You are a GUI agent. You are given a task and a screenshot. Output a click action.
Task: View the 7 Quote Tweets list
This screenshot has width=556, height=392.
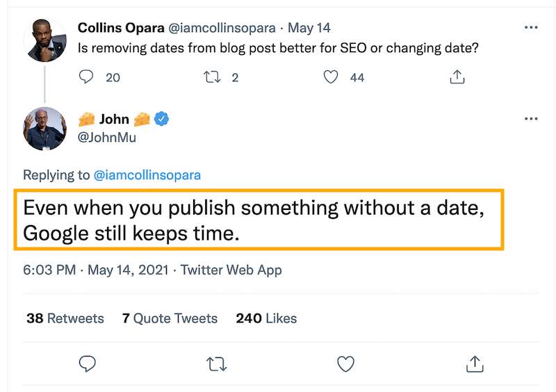(170, 318)
